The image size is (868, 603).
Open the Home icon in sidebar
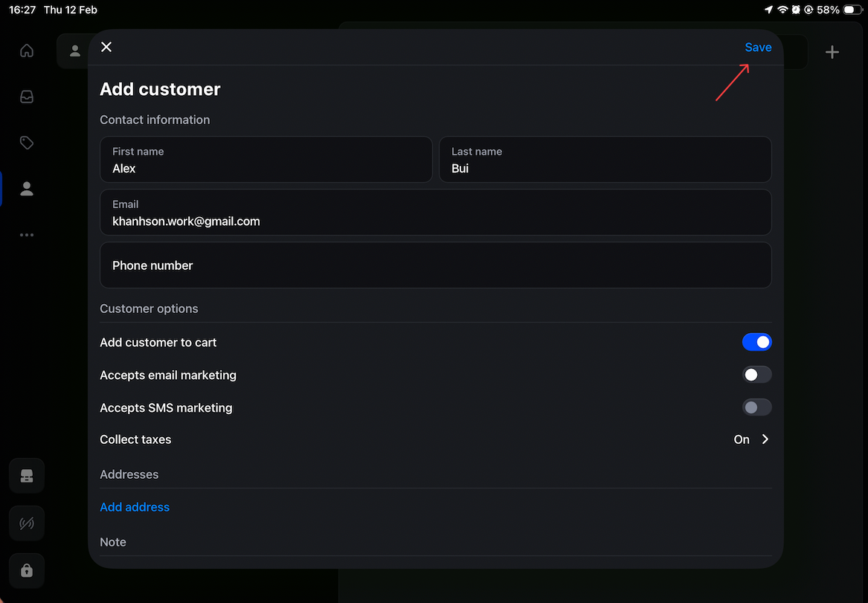27,51
